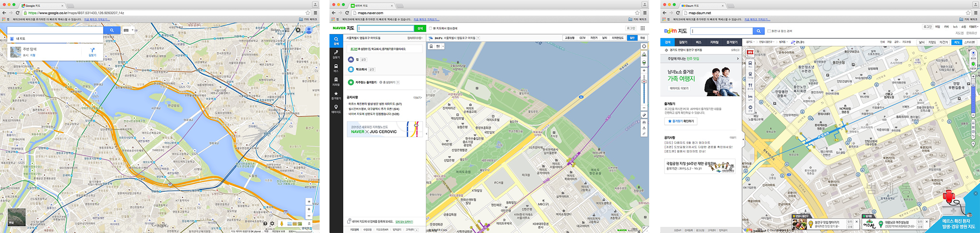Switch to 지하철 tab in Daum Map
The height and width of the screenshot is (233, 980).
(x=714, y=42)
